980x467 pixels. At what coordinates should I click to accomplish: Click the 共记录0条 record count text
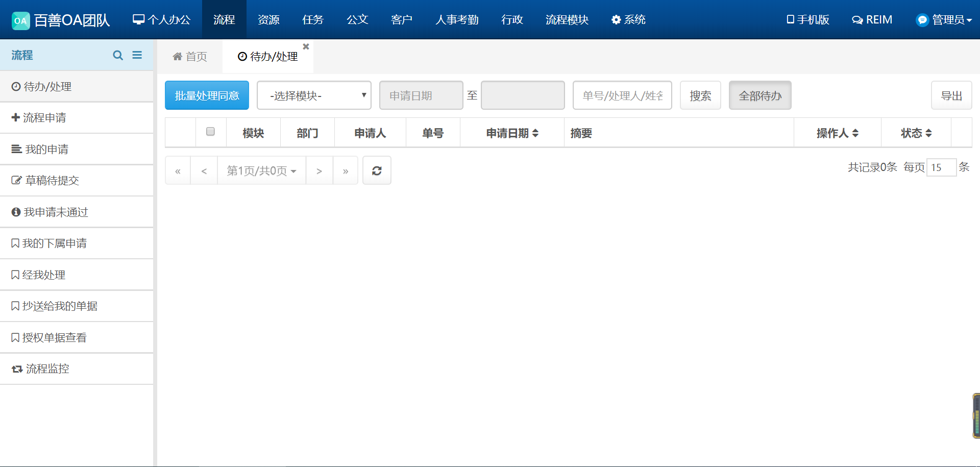[872, 167]
